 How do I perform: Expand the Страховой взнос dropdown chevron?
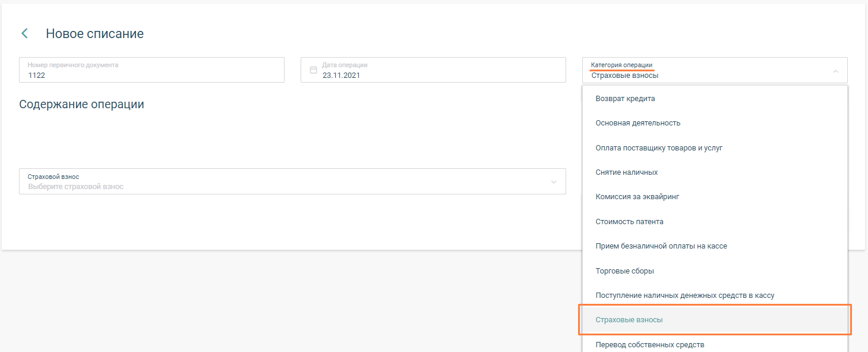(554, 182)
